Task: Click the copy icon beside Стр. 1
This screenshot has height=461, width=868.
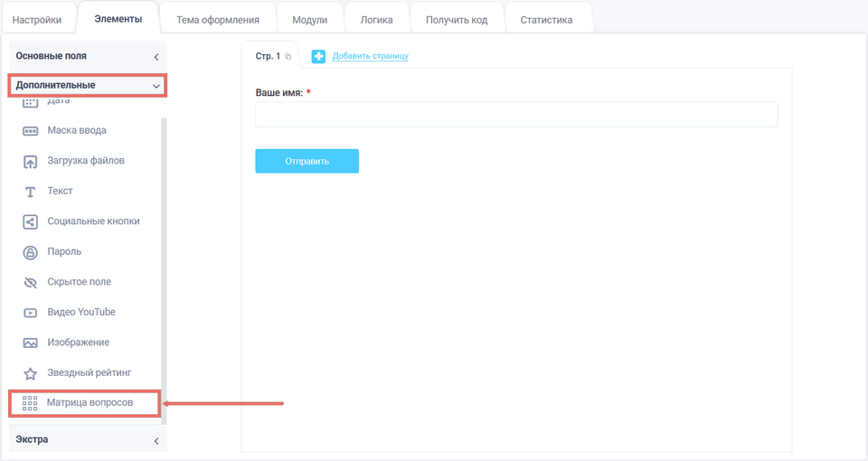Action: point(288,57)
